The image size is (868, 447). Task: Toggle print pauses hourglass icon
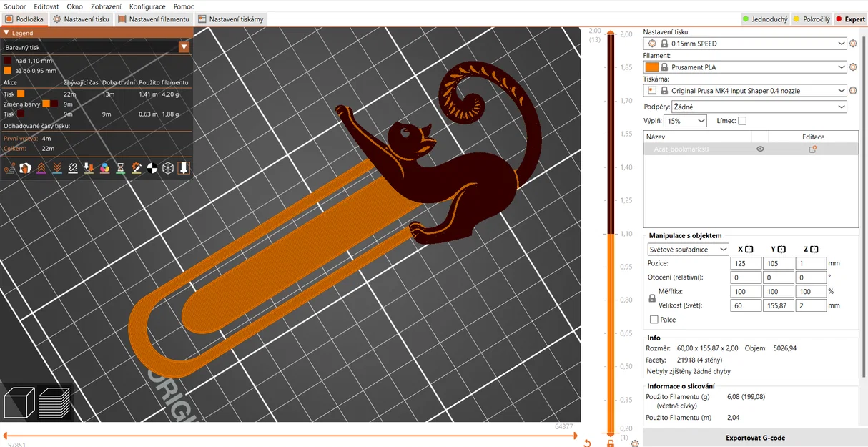click(120, 168)
